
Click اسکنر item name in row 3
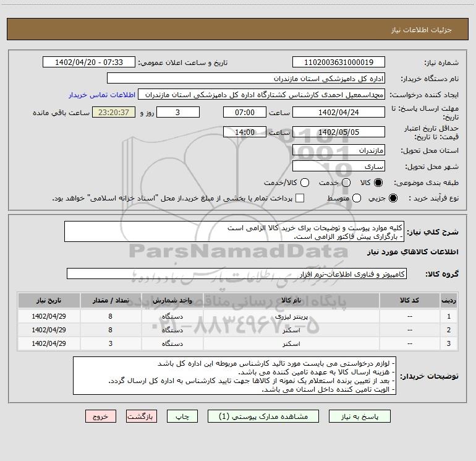(x=291, y=344)
